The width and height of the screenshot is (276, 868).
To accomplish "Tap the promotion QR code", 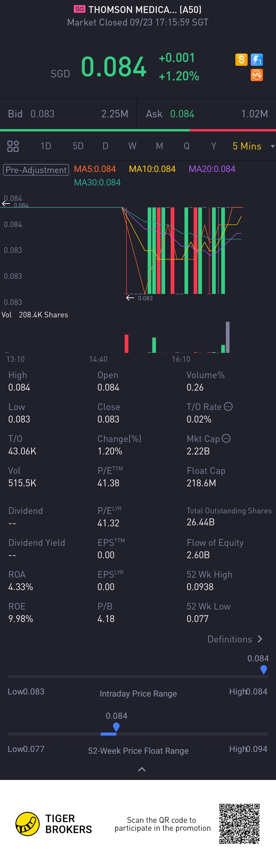I will coord(239,824).
